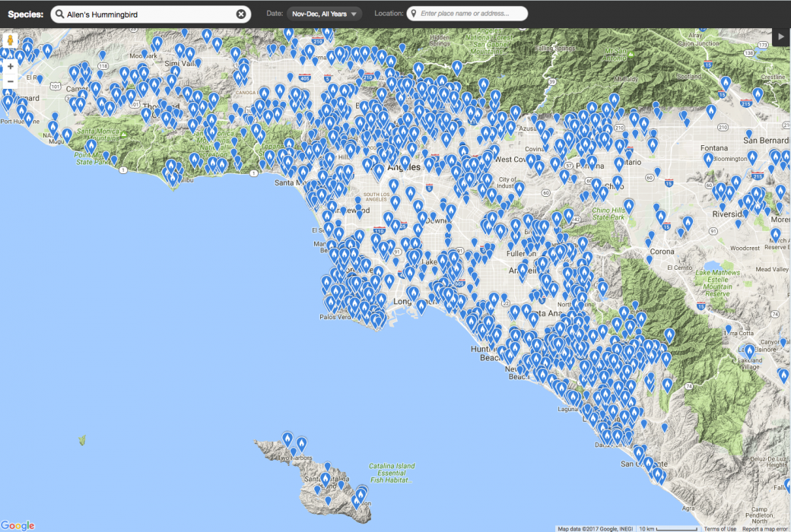Expand the side panel with the arrow button
Image resolution: width=791 pixels, height=532 pixels.
(781, 36)
